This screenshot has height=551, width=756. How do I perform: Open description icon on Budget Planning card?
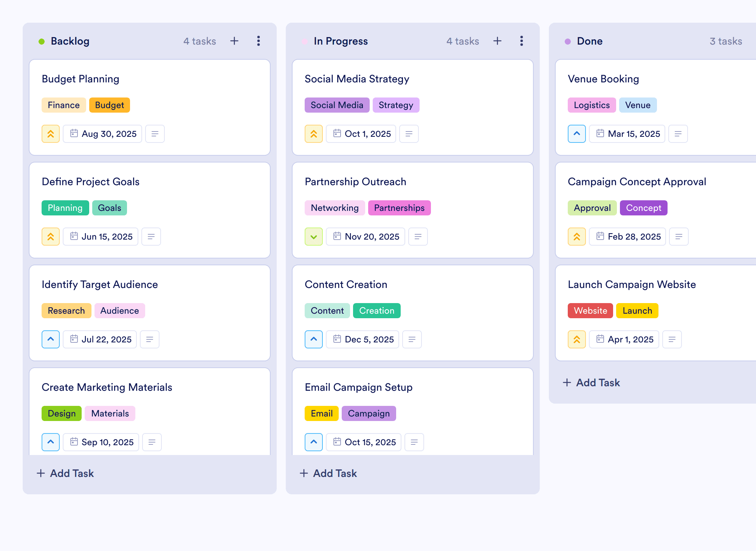[155, 134]
